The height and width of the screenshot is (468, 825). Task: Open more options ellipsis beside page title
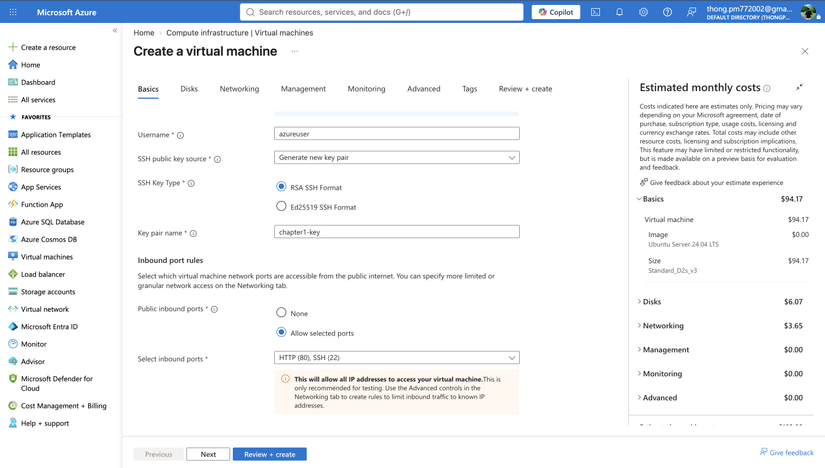295,51
